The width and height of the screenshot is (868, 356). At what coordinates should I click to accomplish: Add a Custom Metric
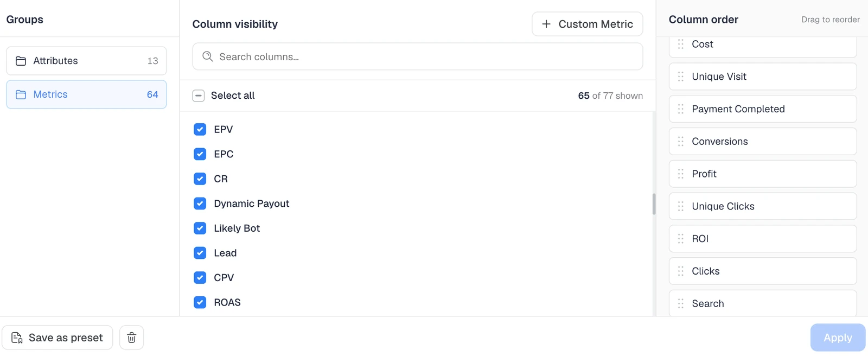tap(588, 24)
